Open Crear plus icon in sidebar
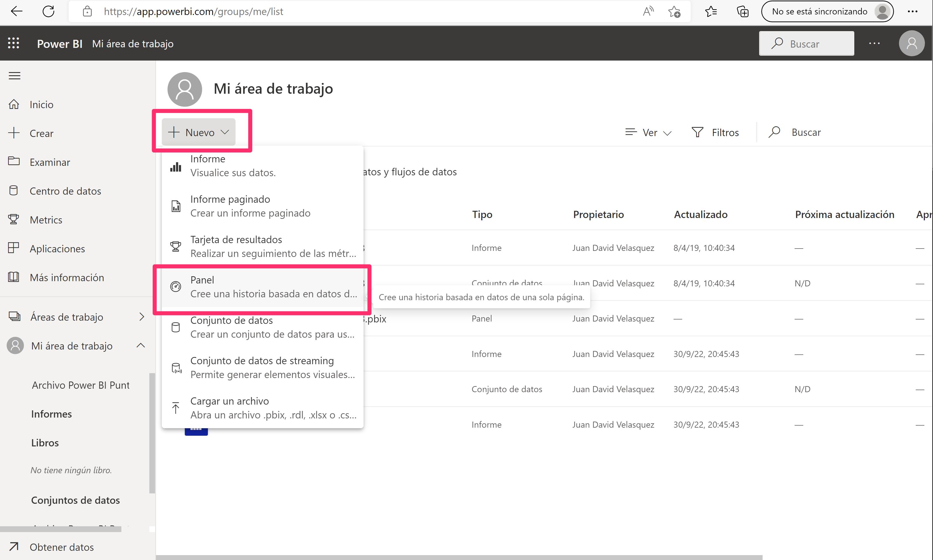The image size is (933, 560). pyautogui.click(x=14, y=133)
